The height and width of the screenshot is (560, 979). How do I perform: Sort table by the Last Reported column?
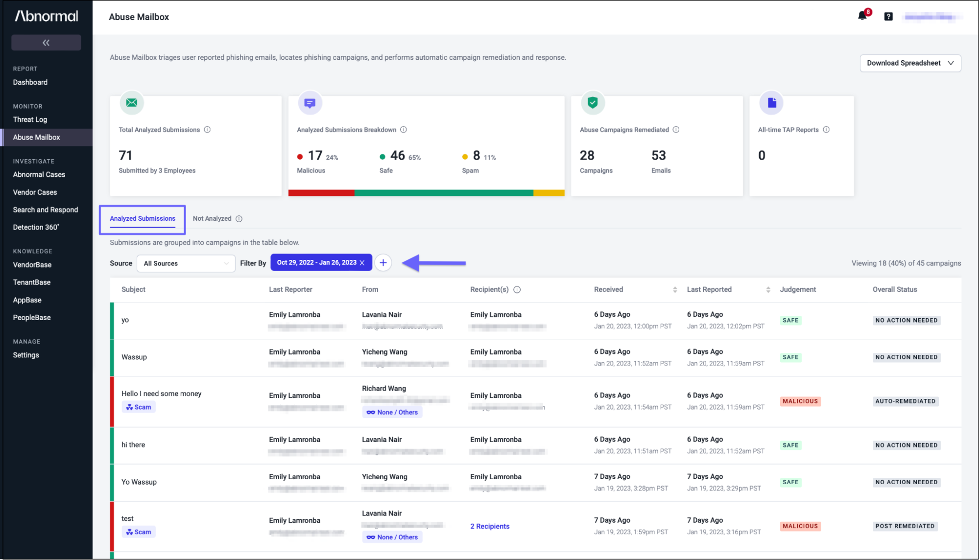767,290
